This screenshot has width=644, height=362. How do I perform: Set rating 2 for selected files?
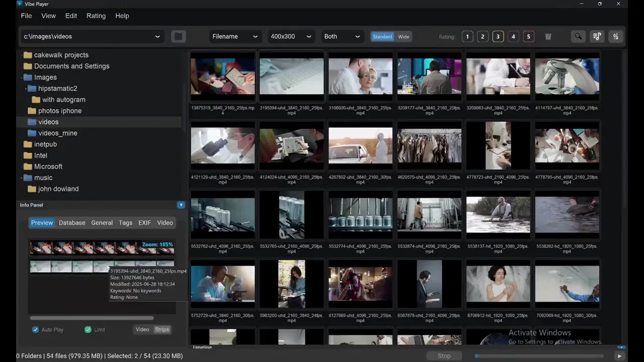(x=482, y=37)
